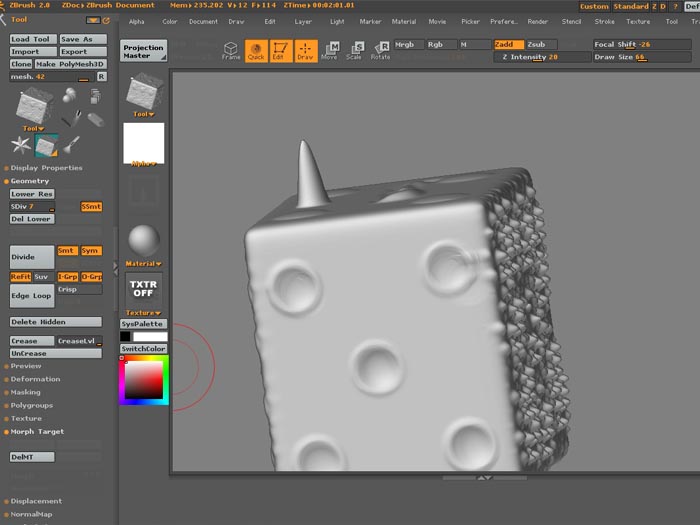Toggle the Quick 3D edit mode icon
This screenshot has height=525, width=700.
coord(256,51)
